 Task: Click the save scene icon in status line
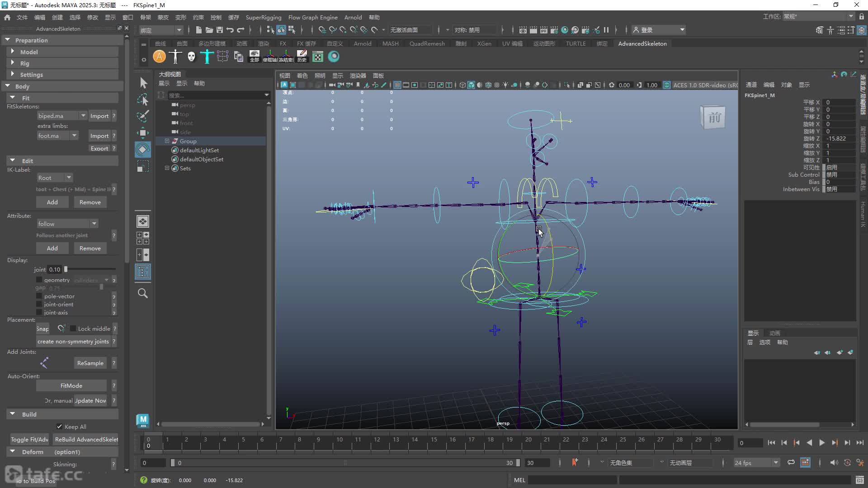tap(220, 30)
